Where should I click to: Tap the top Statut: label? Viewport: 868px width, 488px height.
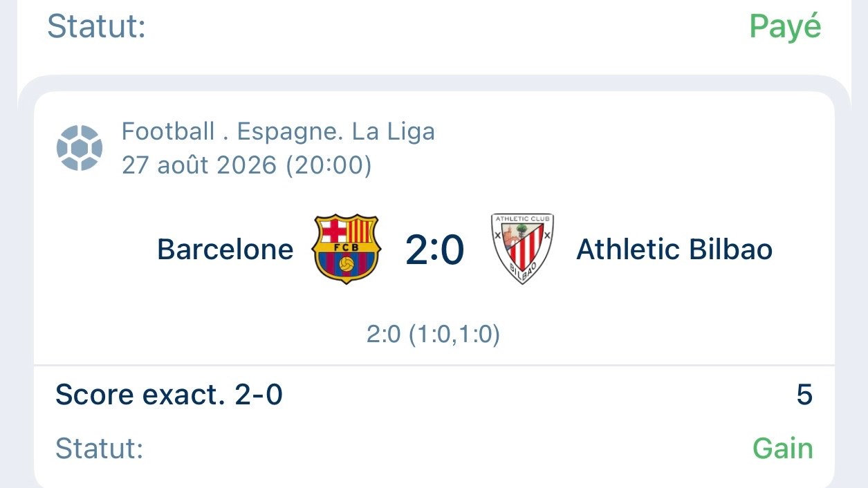coord(96,27)
